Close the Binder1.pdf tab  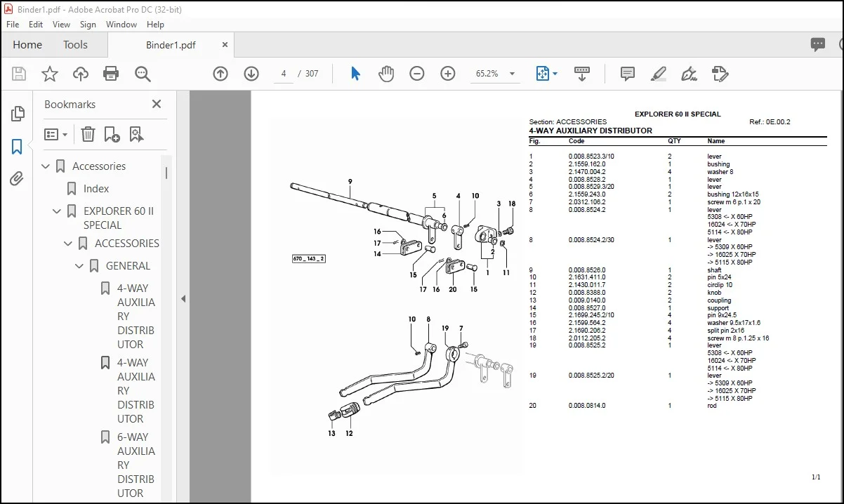(225, 44)
